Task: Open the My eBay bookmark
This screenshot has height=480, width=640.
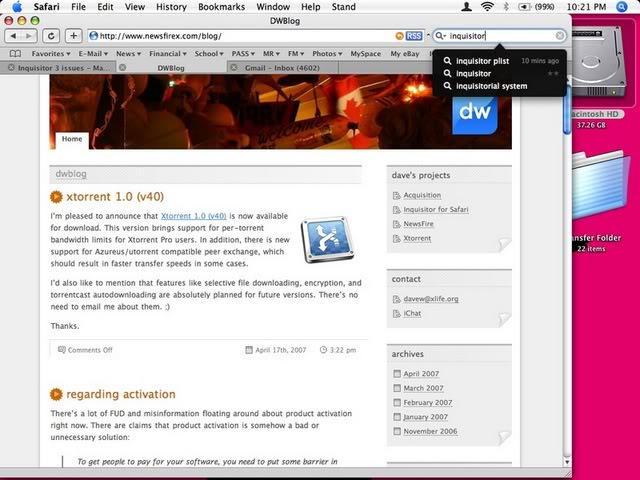Action: point(405,54)
